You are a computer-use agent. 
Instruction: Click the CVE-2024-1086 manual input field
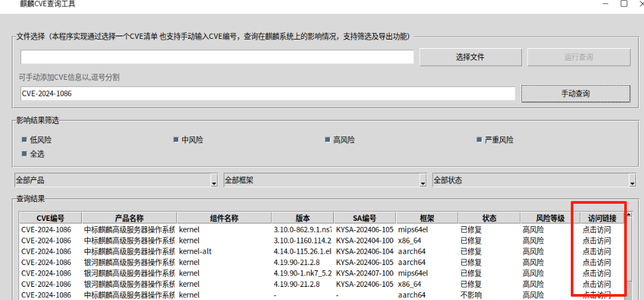(x=268, y=94)
